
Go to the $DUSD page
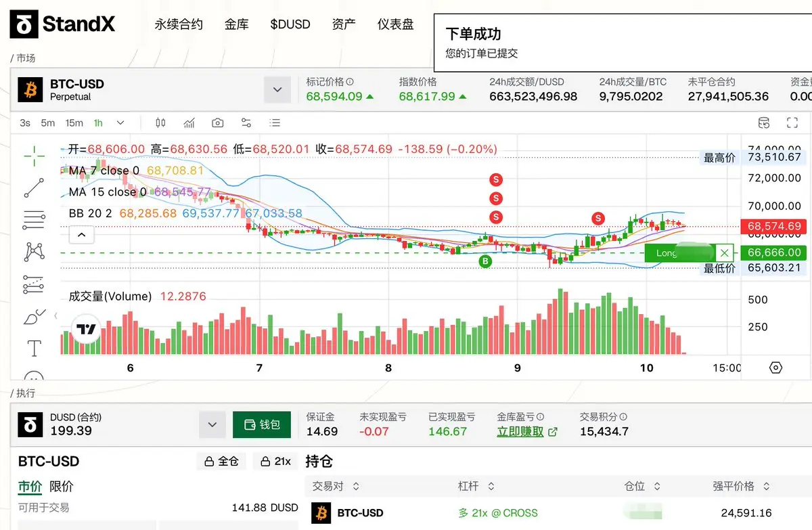pos(290,24)
